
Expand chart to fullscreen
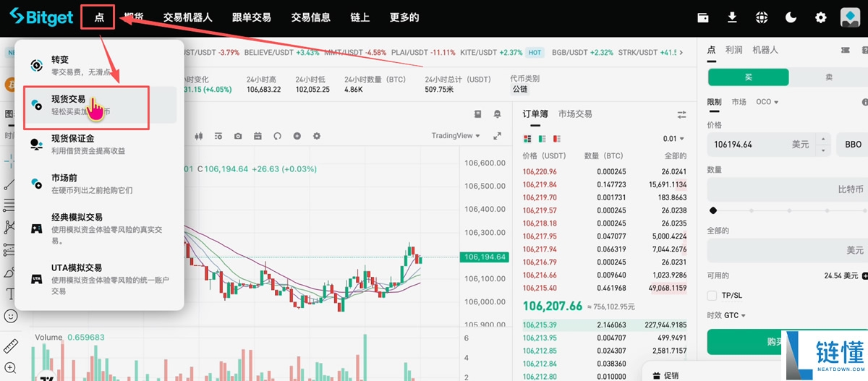pyautogui.click(x=497, y=136)
